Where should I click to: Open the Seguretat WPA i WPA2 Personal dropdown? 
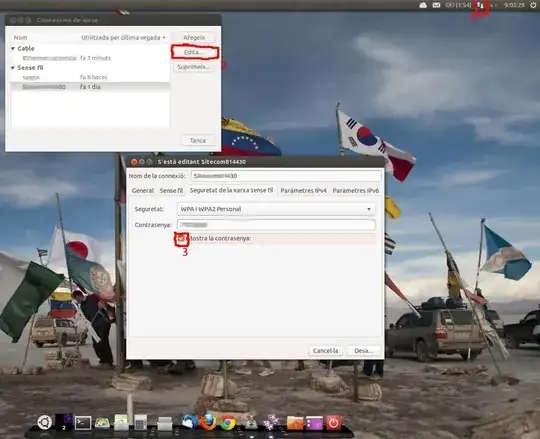[276, 209]
